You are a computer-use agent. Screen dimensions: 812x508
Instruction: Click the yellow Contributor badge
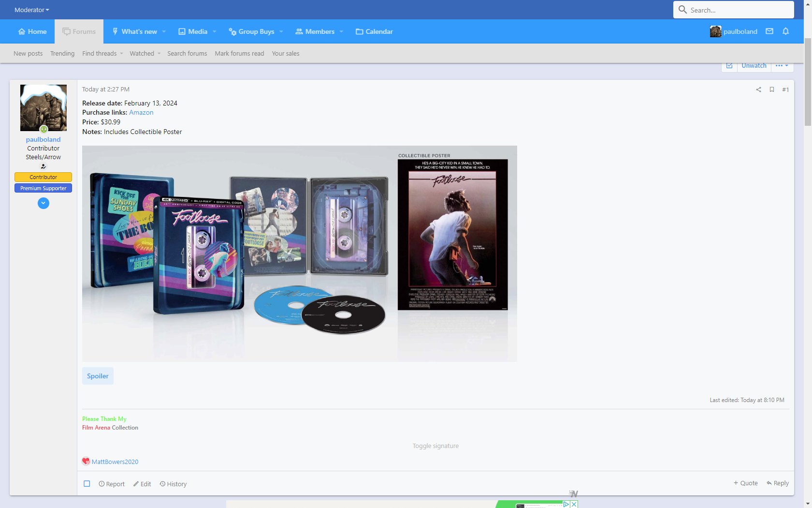(x=43, y=177)
